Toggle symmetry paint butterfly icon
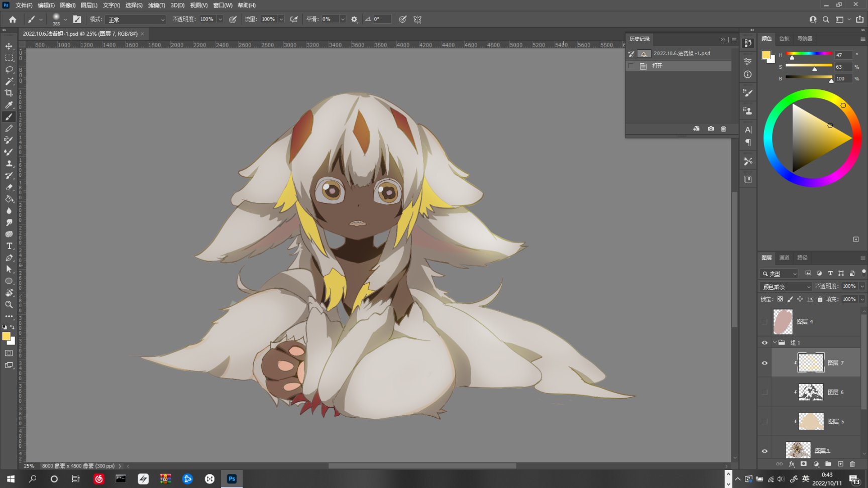The image size is (868, 488). 417,19
